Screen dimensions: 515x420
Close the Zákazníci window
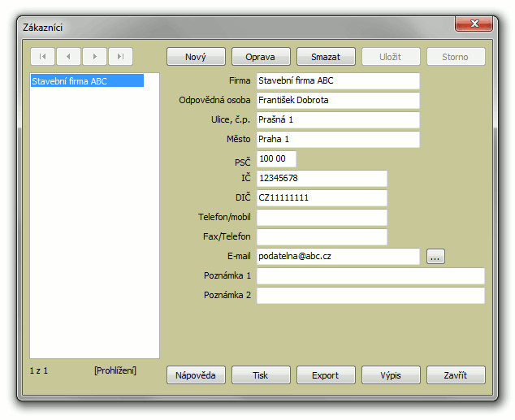point(474,24)
